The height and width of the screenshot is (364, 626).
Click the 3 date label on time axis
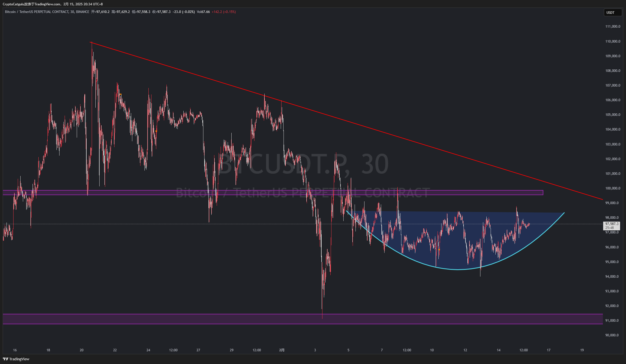coord(315,350)
